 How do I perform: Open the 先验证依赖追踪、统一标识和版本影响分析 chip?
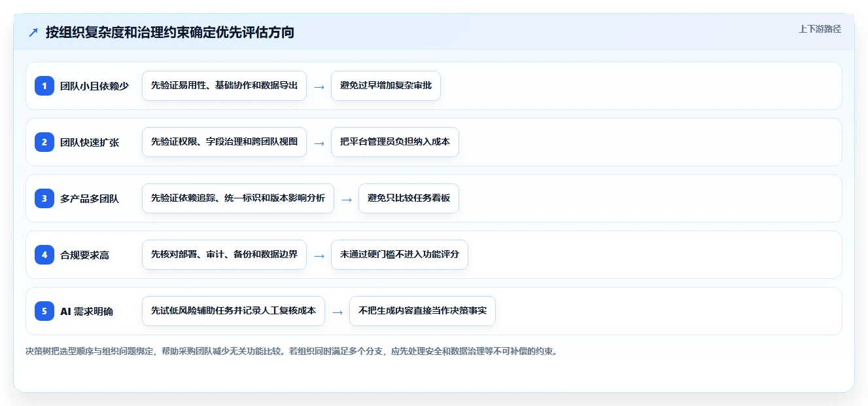click(x=238, y=198)
